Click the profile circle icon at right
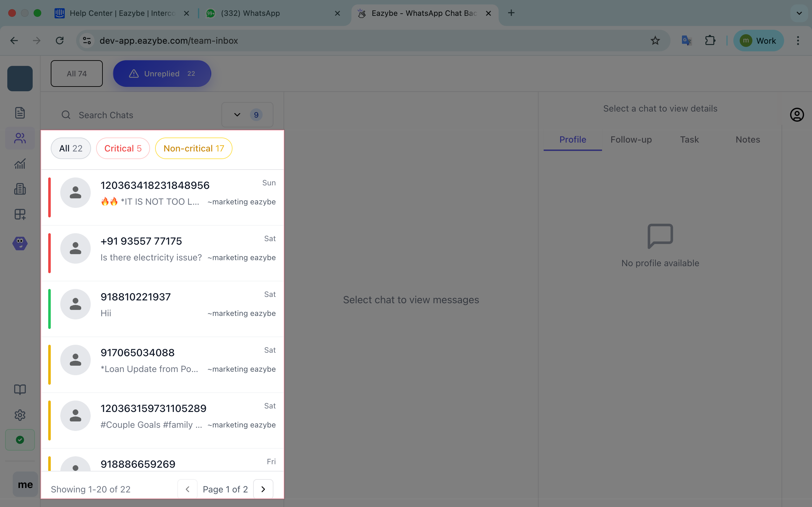This screenshot has width=812, height=507. (x=796, y=115)
